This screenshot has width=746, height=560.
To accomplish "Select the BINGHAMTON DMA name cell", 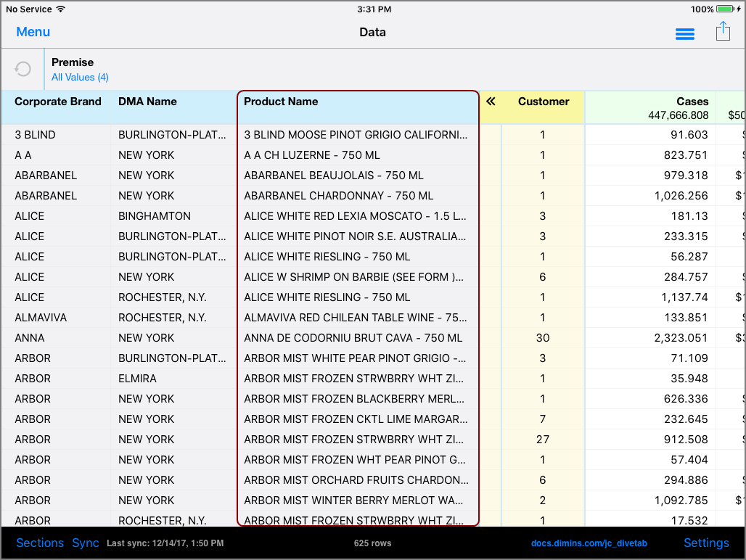I will (155, 216).
